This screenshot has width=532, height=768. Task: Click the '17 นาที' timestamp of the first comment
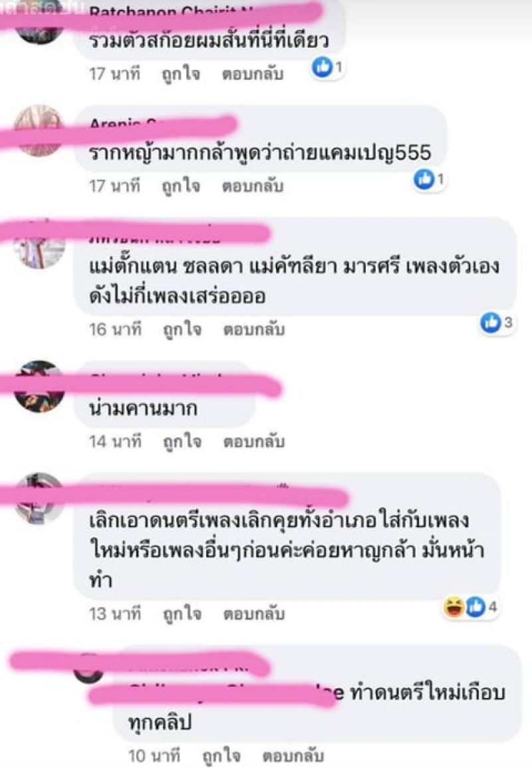(x=114, y=74)
